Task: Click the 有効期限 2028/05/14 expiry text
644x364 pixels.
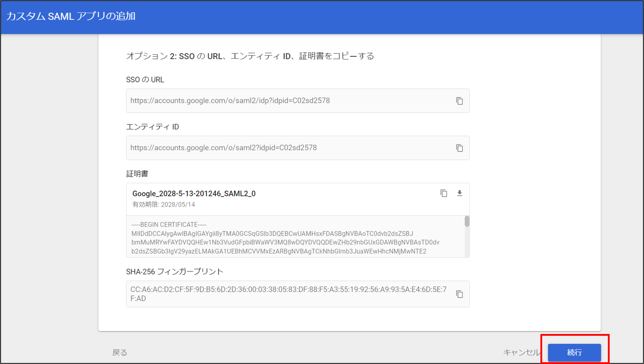Action: click(163, 205)
